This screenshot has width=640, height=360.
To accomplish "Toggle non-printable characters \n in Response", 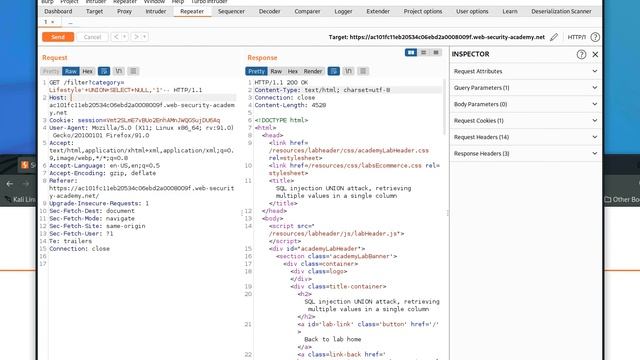I will tap(348, 71).
